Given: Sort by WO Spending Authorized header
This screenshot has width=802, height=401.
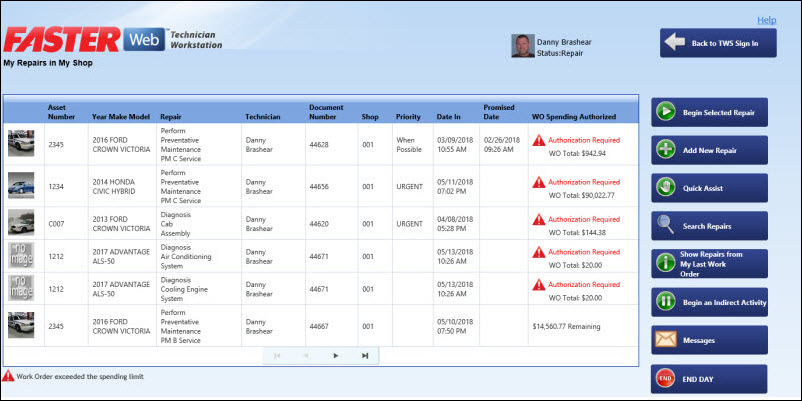Looking at the screenshot, I should (x=573, y=117).
